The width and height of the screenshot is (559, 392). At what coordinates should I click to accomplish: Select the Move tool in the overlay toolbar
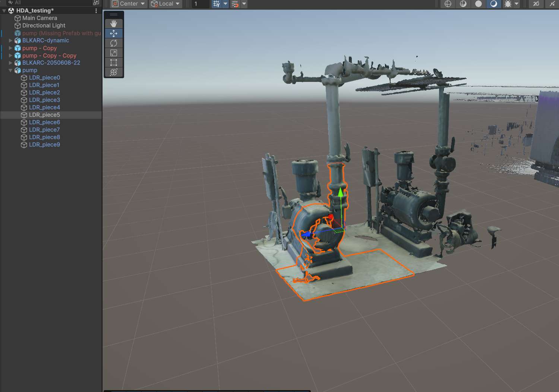114,33
